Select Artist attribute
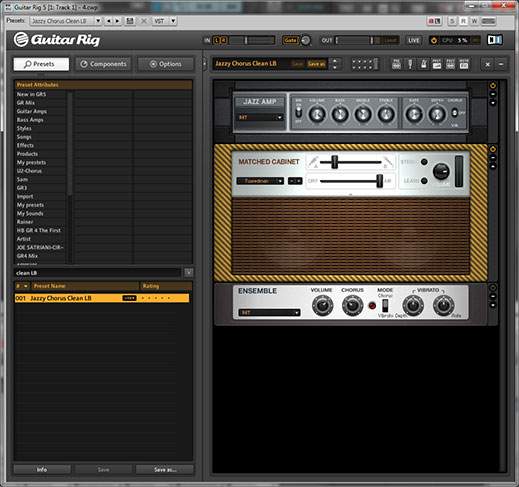Viewport: 519px width, 487px height. click(23, 239)
